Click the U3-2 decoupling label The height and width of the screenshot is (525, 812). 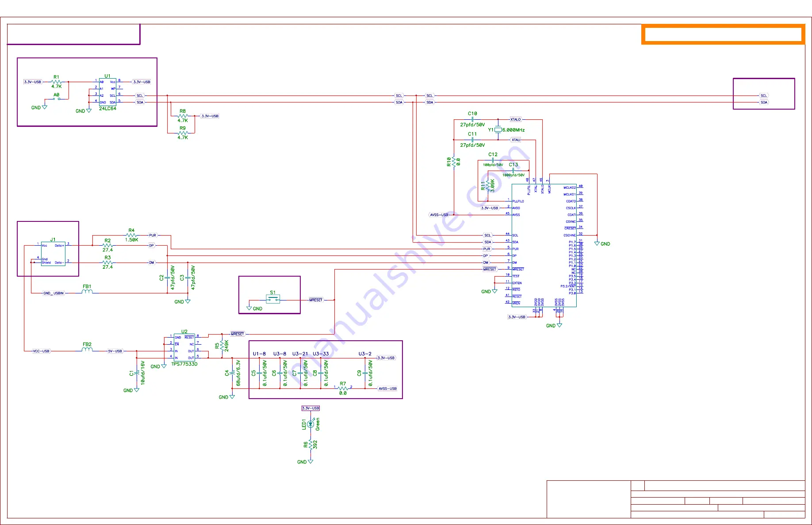click(x=365, y=354)
